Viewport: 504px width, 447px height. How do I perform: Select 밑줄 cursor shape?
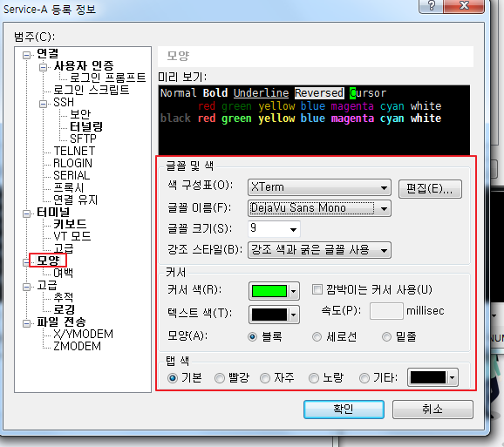coord(386,337)
